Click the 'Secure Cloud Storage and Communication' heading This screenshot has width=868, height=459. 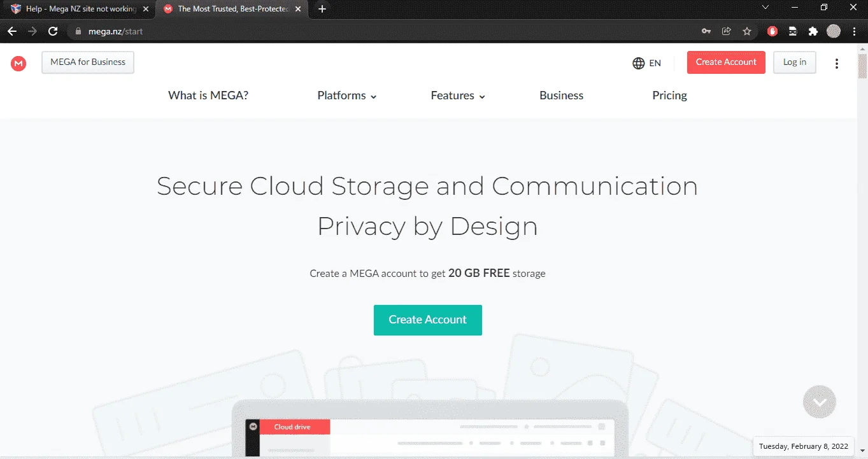(427, 187)
